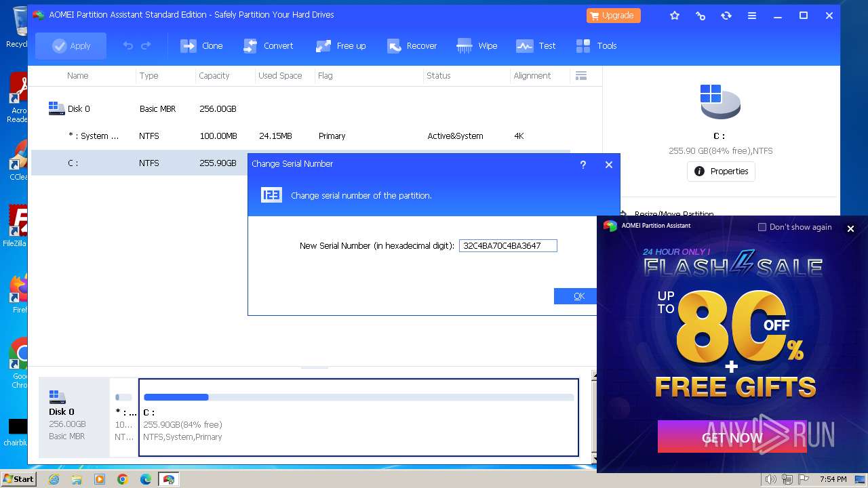Open the Convert tool
Screen dimensions: 868x488
(268, 45)
